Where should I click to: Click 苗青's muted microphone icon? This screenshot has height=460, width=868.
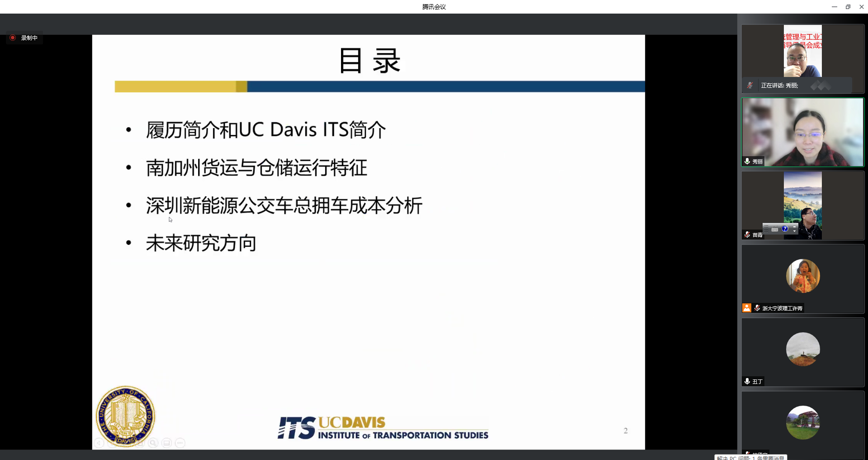pos(747,235)
